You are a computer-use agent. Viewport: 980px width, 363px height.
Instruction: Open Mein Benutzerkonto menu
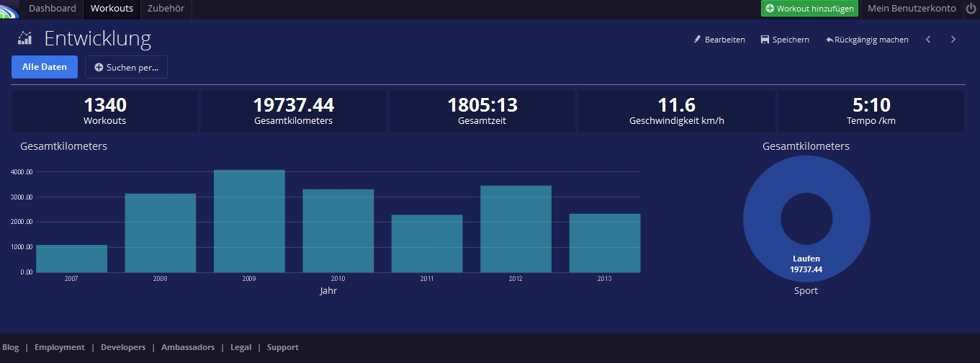tap(912, 9)
